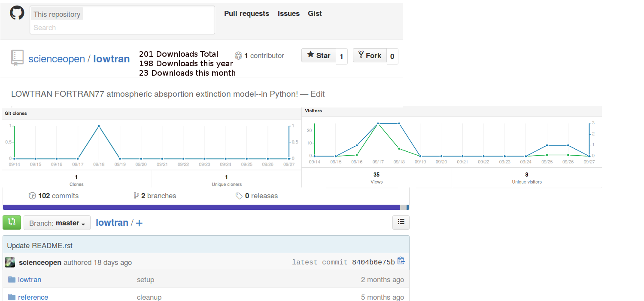The image size is (644, 301).
Task: Star the lowtran repository
Action: point(319,55)
